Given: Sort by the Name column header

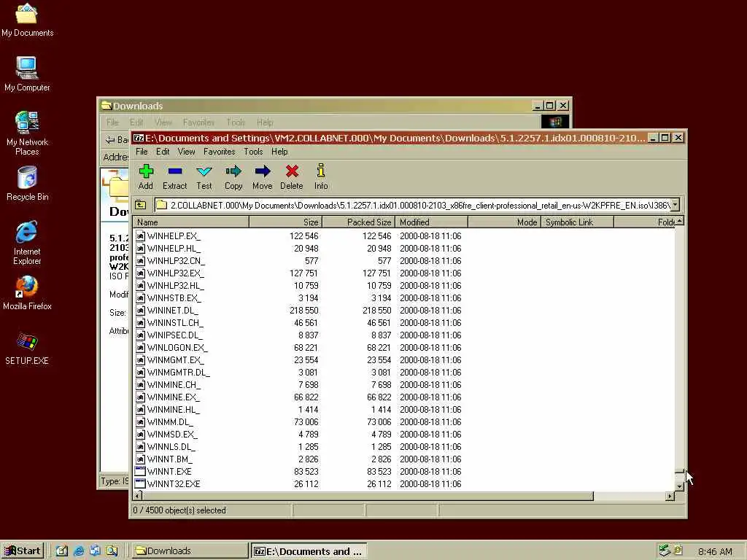Looking at the screenshot, I should tap(191, 222).
